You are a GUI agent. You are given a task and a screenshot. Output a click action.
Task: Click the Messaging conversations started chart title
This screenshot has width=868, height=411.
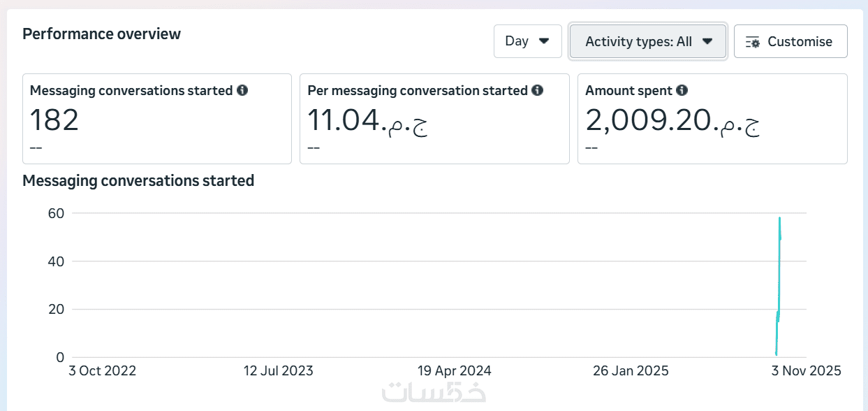tap(138, 181)
